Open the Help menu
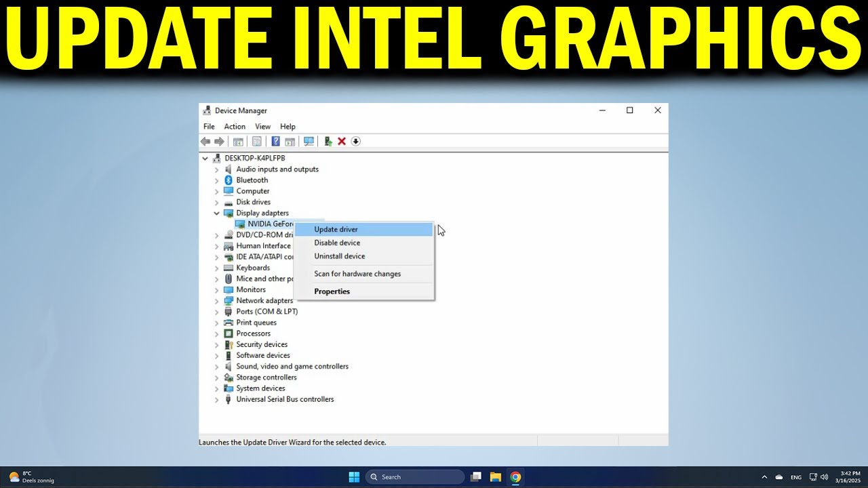The image size is (868, 488). (x=288, y=127)
